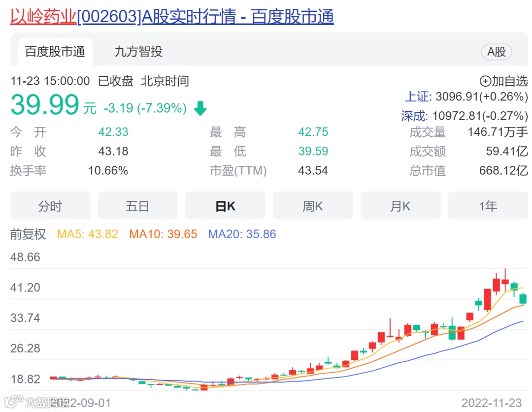Switch to the 周K weekly chart
The width and height of the screenshot is (532, 412).
[313, 205]
